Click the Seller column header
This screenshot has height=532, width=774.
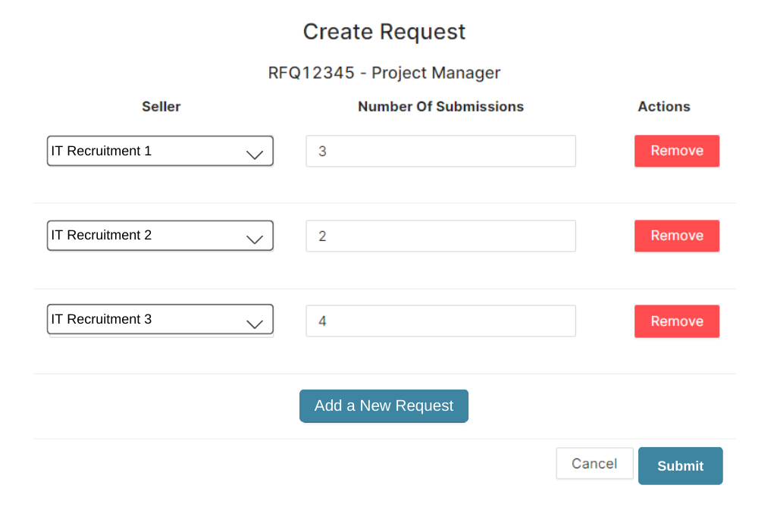click(x=161, y=107)
